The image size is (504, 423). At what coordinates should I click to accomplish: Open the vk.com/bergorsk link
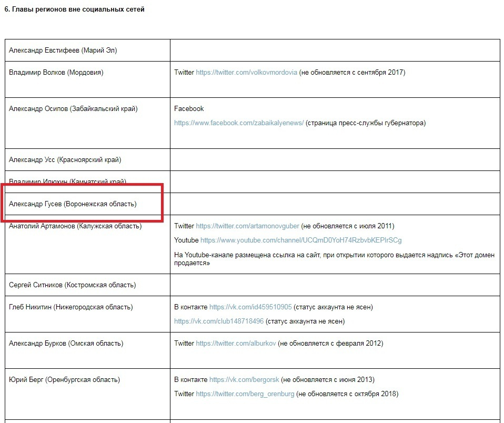pos(244,380)
